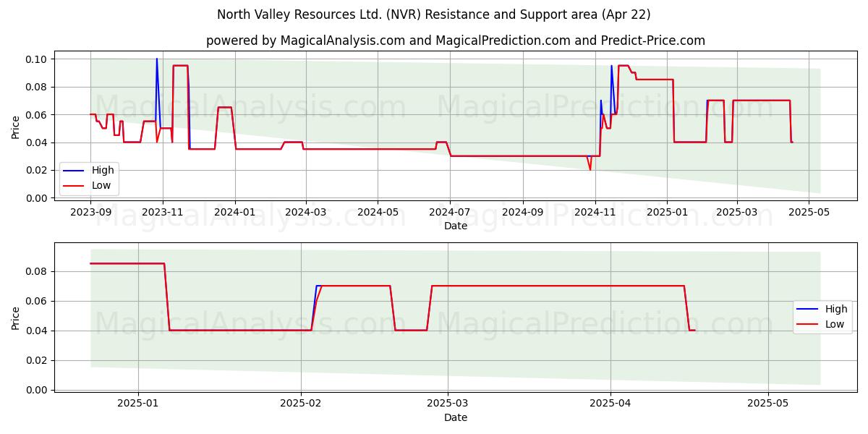Click the '2024-11' tick label
Image resolution: width=868 pixels, height=434 pixels.
pyautogui.click(x=595, y=212)
